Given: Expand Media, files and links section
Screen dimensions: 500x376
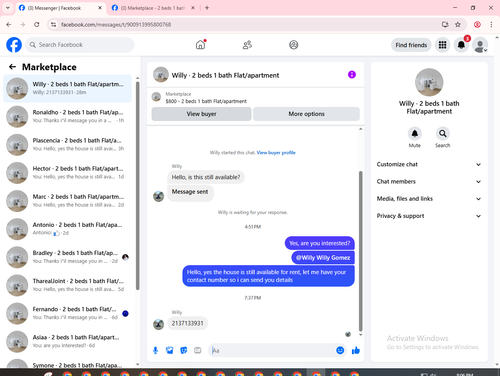Looking at the screenshot, I should pyautogui.click(x=429, y=199).
